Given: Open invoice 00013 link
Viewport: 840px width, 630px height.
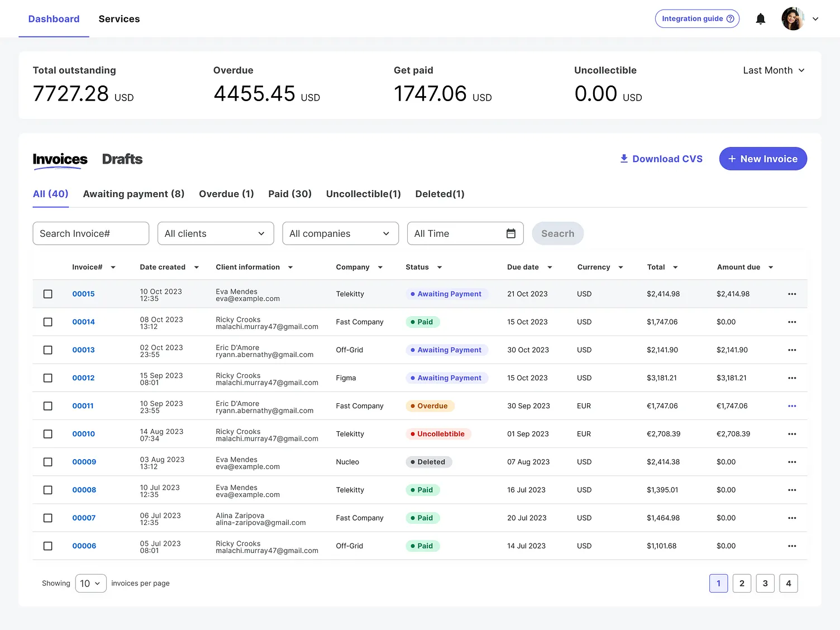Looking at the screenshot, I should pyautogui.click(x=83, y=350).
